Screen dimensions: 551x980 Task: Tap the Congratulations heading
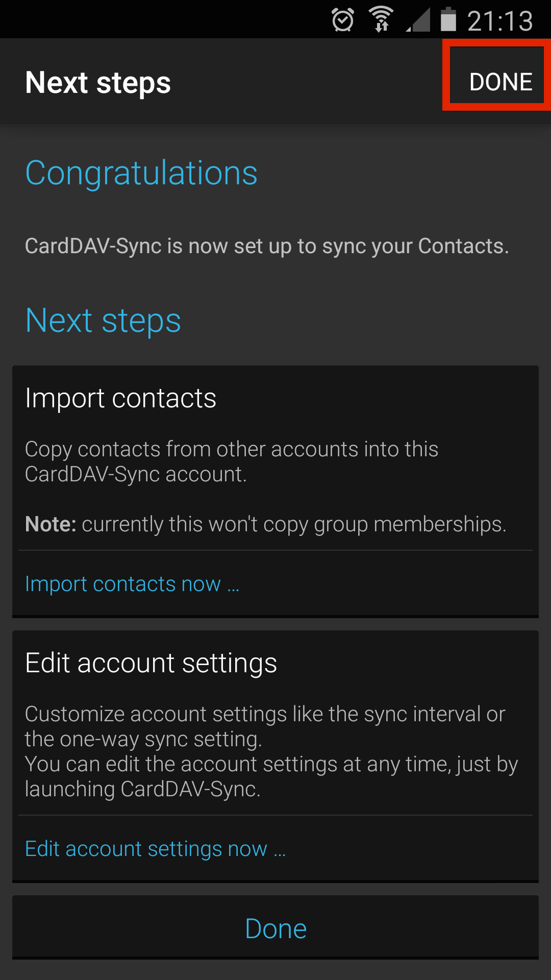141,174
